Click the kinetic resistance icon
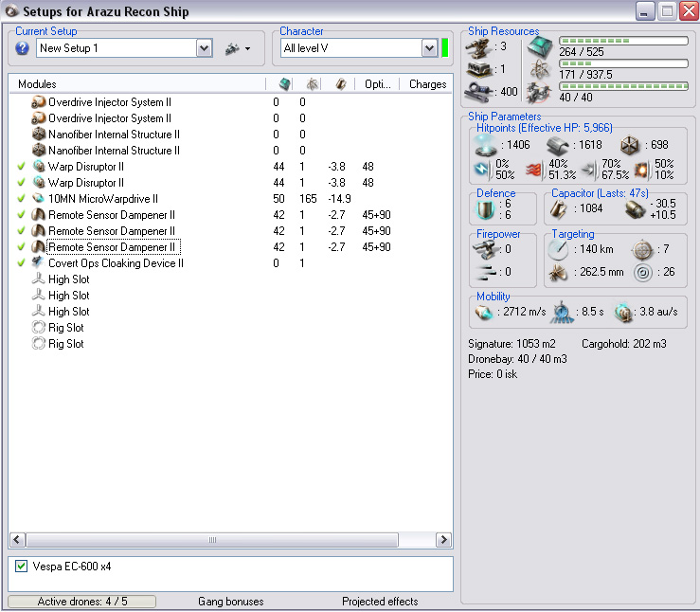700x612 pixels. (589, 170)
